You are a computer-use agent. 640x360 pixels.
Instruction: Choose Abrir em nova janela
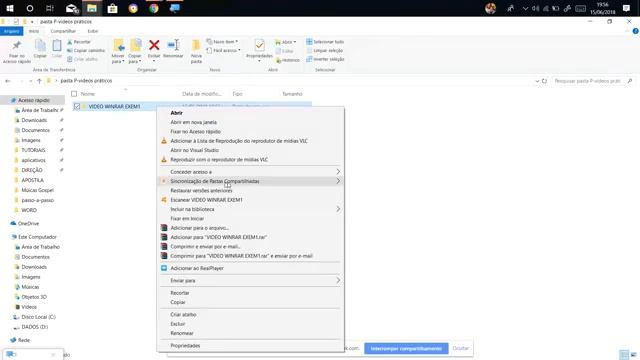click(250, 122)
